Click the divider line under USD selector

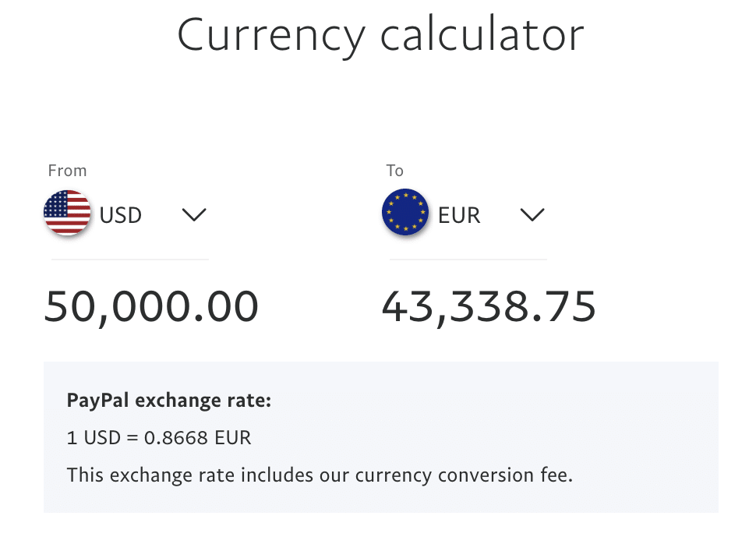(130, 260)
